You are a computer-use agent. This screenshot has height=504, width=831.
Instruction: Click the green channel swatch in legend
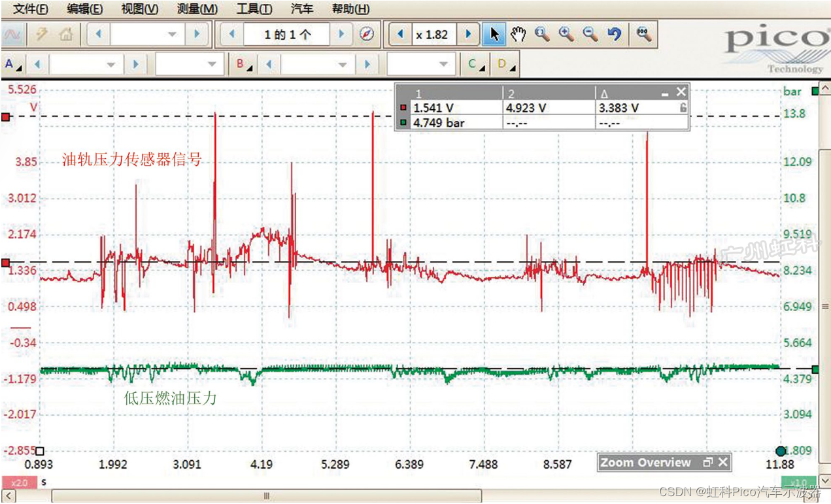(x=403, y=122)
